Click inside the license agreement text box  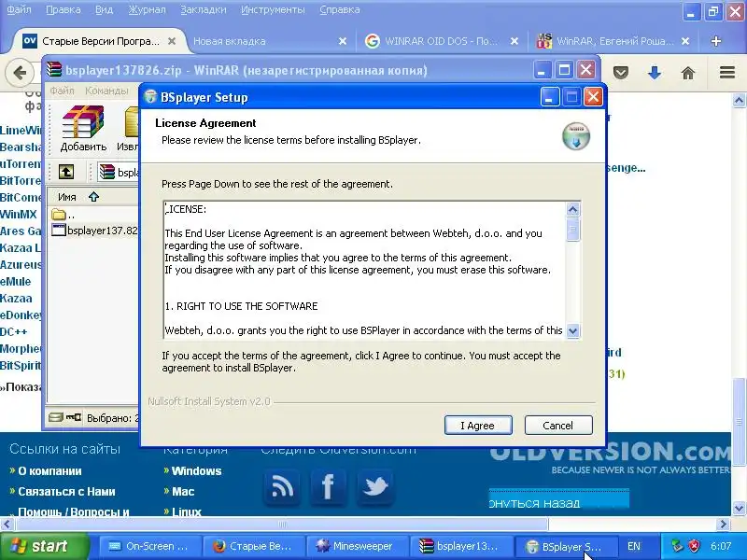364,270
